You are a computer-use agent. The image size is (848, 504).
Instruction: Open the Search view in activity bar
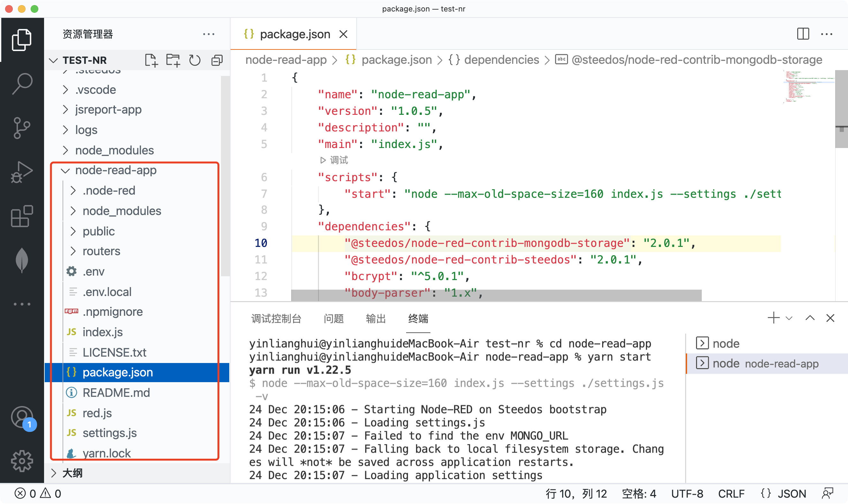pos(22,84)
